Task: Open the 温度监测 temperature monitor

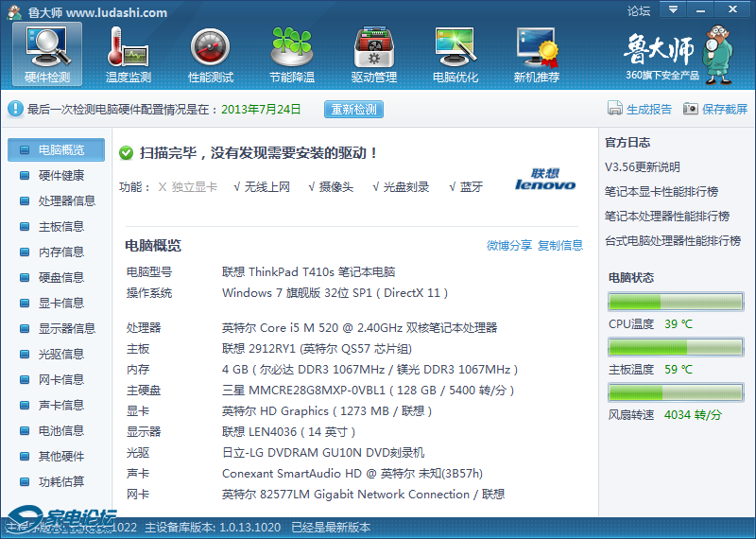Action: 129,54
